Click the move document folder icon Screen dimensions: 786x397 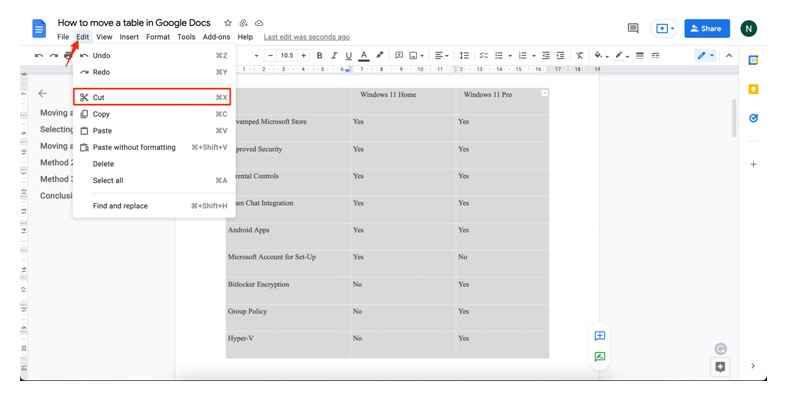tap(244, 23)
